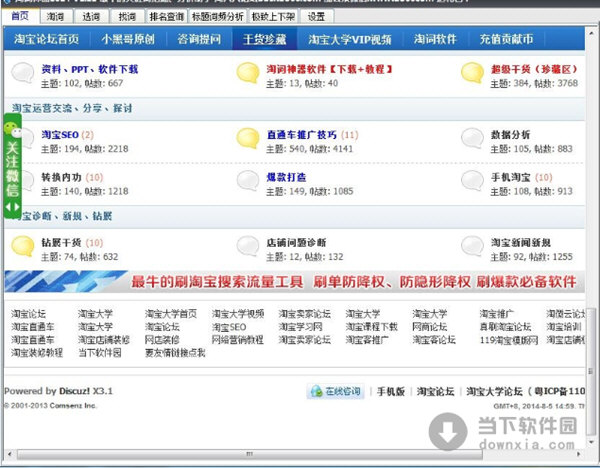Click yellow bubble icon beside 淘词神器软件
The height and width of the screenshot is (468, 600).
(x=248, y=73)
